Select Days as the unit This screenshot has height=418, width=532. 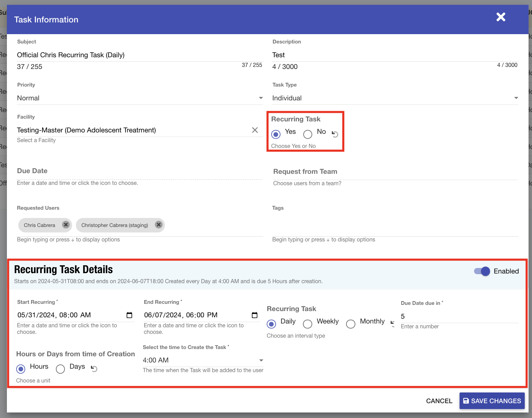[x=60, y=369]
